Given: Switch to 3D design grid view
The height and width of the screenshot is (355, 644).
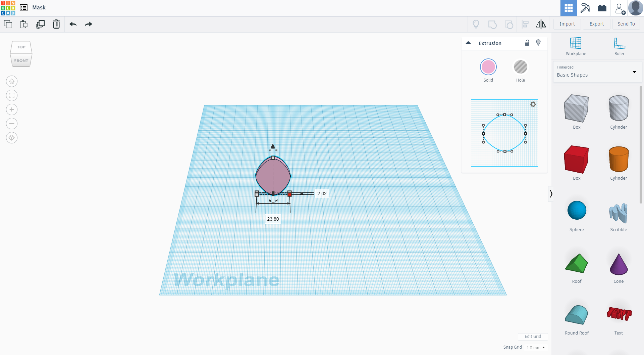Looking at the screenshot, I should click(x=569, y=8).
